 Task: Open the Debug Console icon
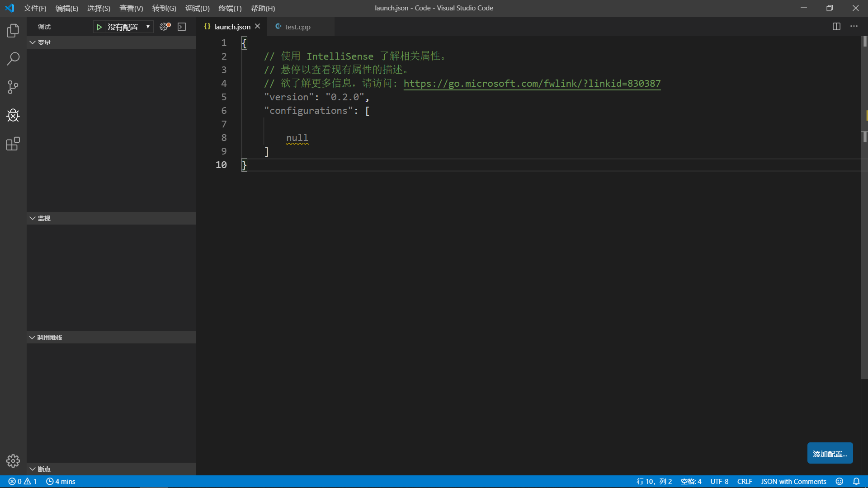click(182, 27)
